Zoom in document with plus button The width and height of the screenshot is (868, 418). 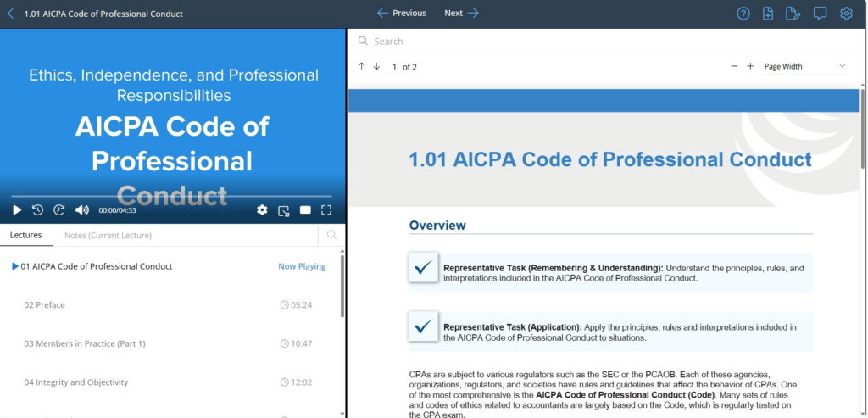(750, 66)
